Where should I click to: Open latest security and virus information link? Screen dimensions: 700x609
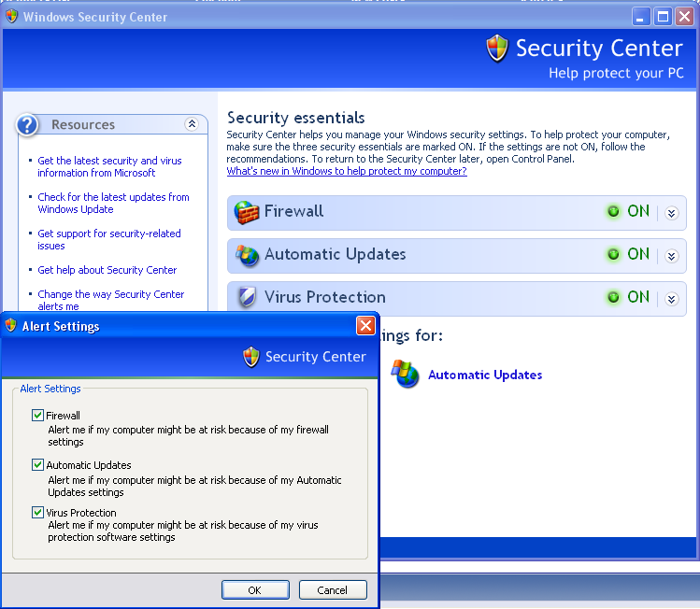pos(109,166)
